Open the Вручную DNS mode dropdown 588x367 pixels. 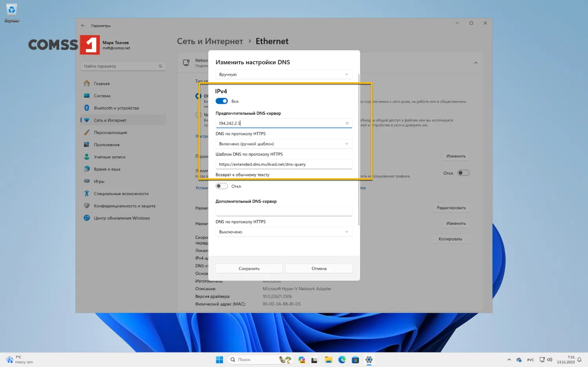pos(284,74)
